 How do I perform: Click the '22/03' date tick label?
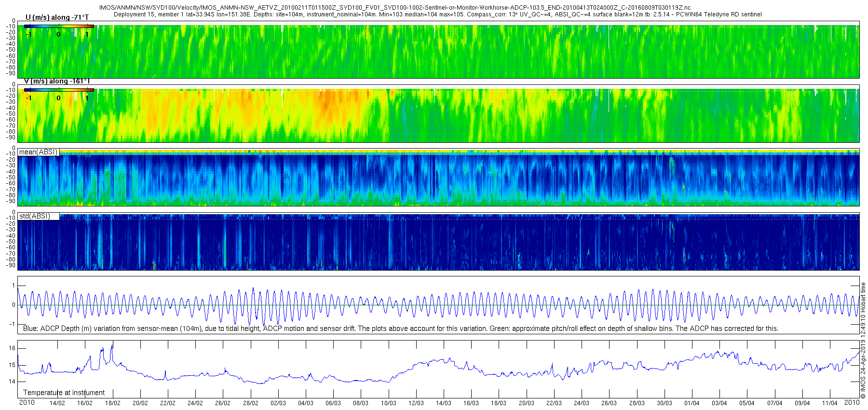point(554,403)
